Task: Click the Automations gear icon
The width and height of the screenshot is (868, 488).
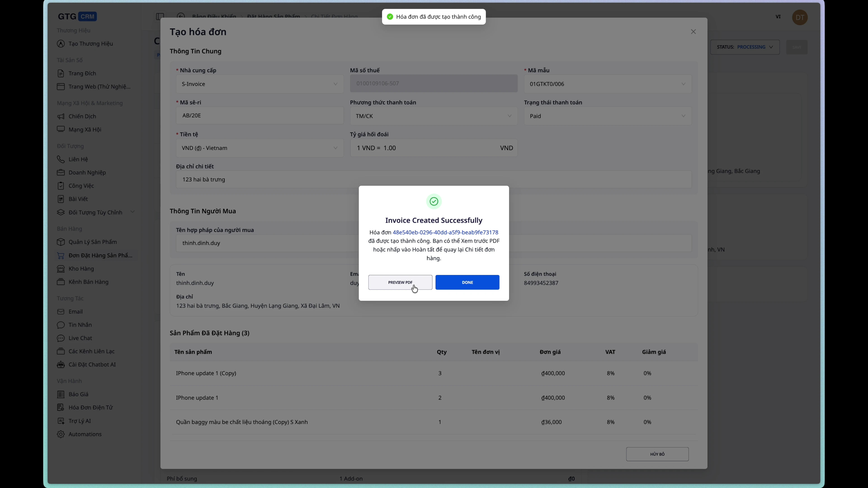Action: pyautogui.click(x=61, y=434)
